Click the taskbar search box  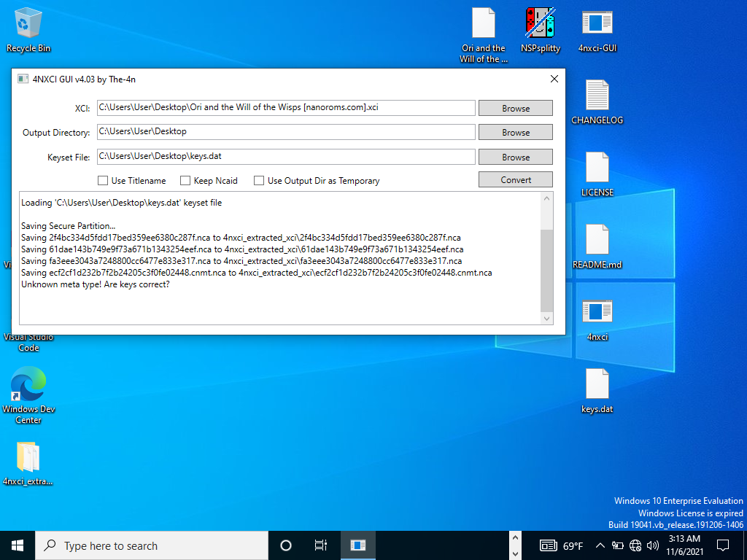pyautogui.click(x=152, y=545)
